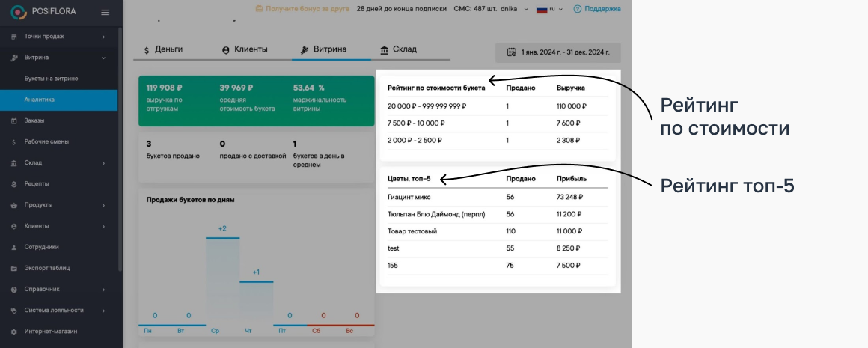Click the calendar icon in date range

pos(512,52)
